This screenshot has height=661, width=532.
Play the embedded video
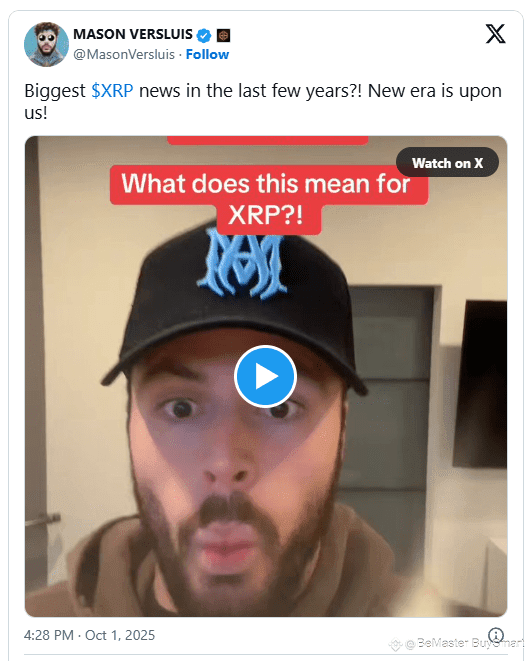click(x=265, y=376)
